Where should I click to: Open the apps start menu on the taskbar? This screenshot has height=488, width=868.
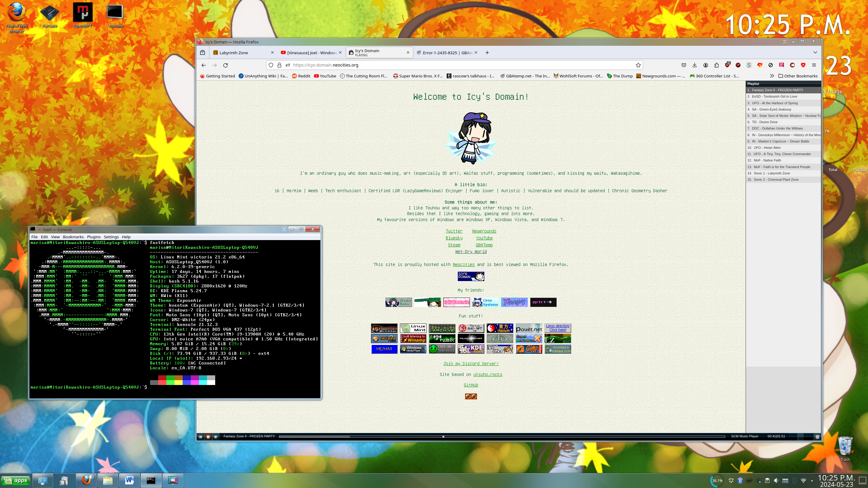tap(16, 480)
